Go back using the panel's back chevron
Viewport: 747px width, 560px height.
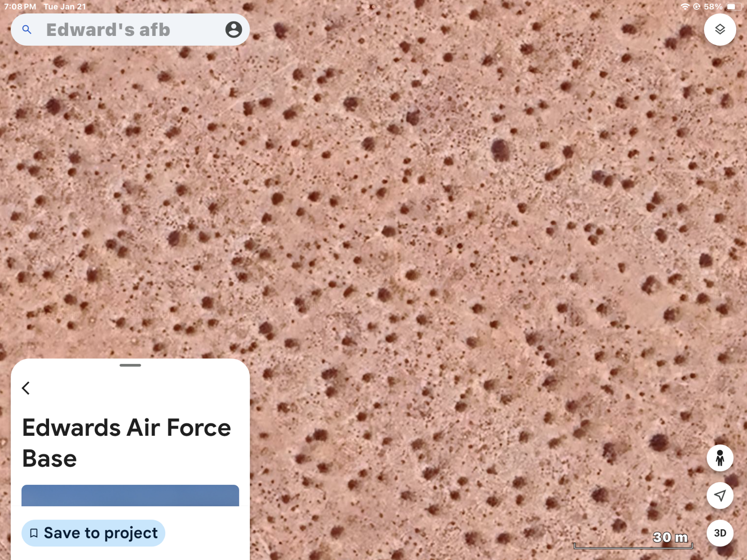pyautogui.click(x=26, y=388)
